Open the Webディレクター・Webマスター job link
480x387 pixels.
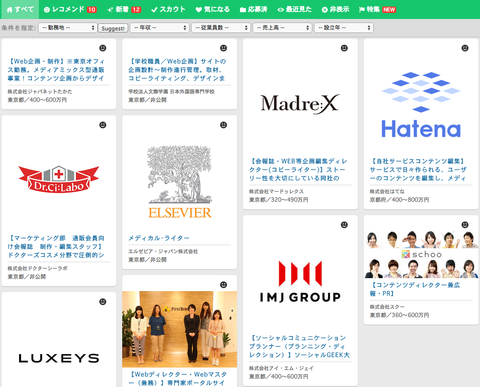click(178, 379)
